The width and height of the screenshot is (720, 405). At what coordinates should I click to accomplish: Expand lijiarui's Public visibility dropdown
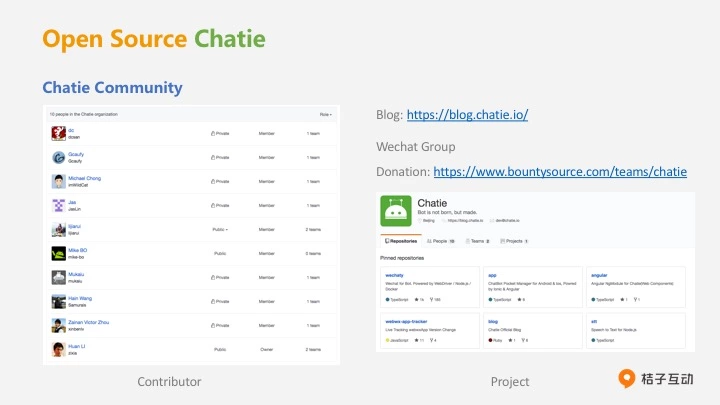point(220,229)
